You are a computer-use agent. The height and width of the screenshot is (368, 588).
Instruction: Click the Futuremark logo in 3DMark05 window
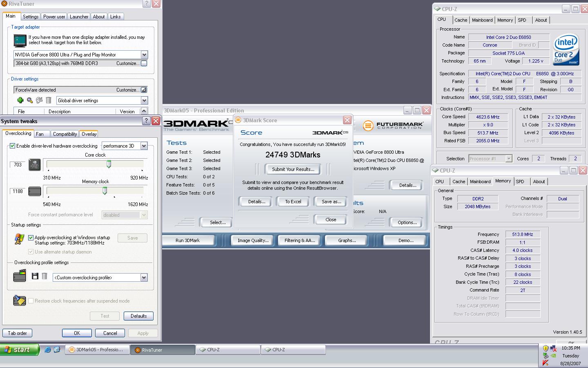393,126
